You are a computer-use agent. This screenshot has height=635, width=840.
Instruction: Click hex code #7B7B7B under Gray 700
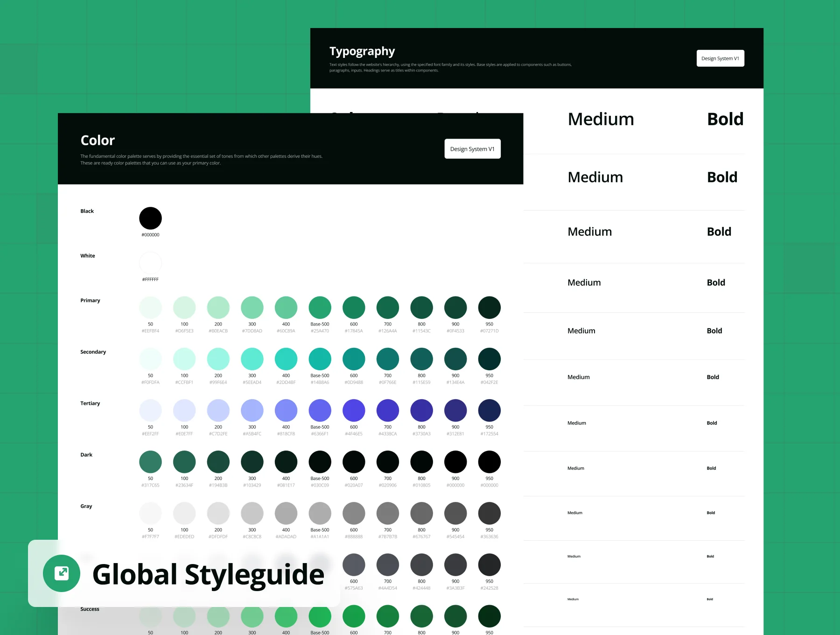388,536
